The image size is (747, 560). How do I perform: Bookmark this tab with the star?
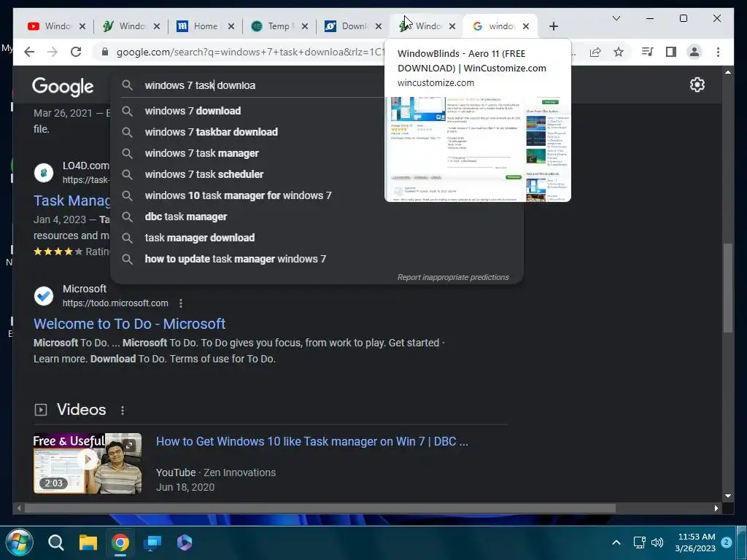click(x=619, y=52)
